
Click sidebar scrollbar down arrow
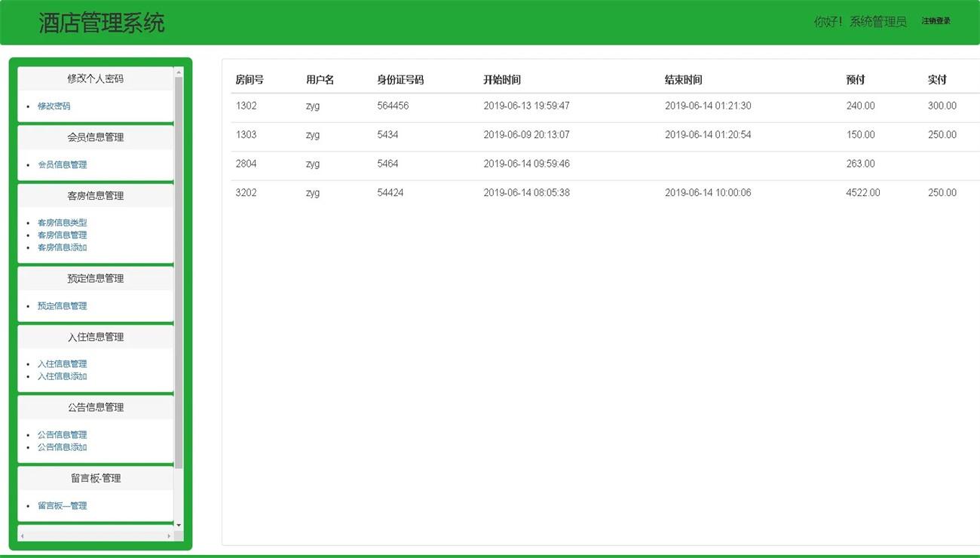[x=179, y=525]
